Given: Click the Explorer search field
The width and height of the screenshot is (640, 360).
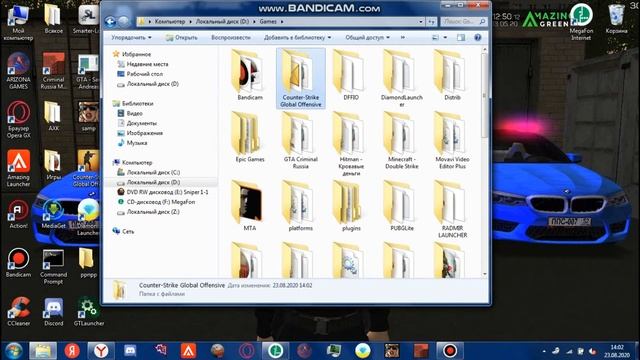Looking at the screenshot, I should point(463,22).
